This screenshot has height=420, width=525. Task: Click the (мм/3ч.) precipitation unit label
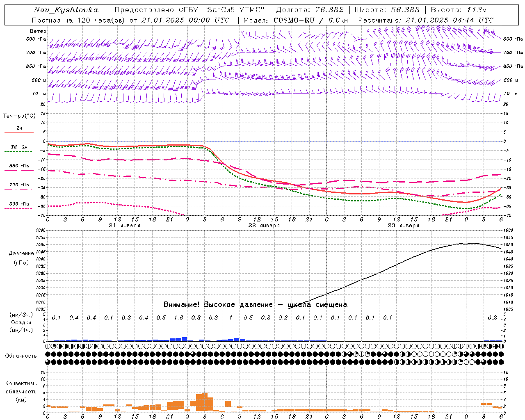pos(21,315)
